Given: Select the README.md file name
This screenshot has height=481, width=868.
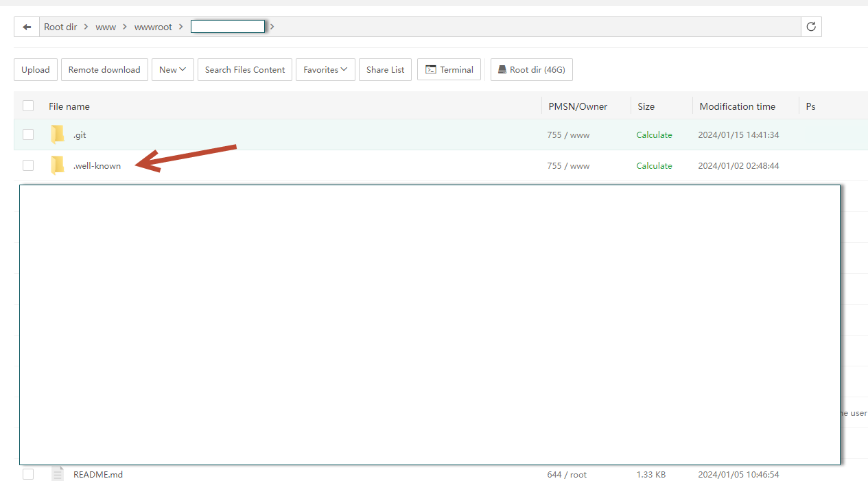Looking at the screenshot, I should coord(98,474).
